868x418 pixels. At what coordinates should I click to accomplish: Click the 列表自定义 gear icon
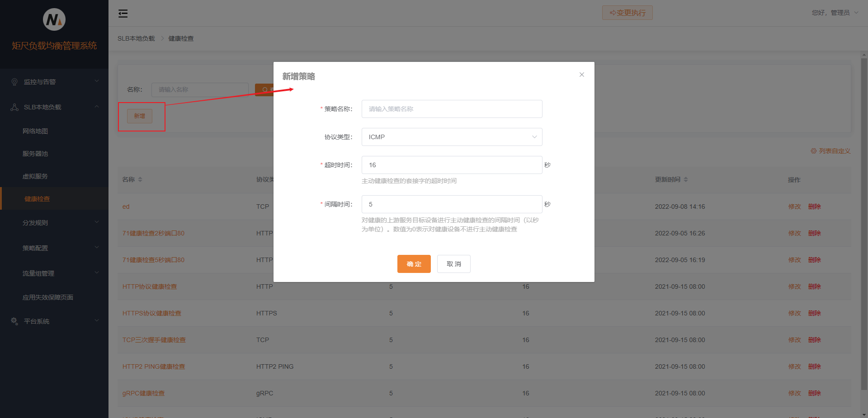click(x=813, y=151)
